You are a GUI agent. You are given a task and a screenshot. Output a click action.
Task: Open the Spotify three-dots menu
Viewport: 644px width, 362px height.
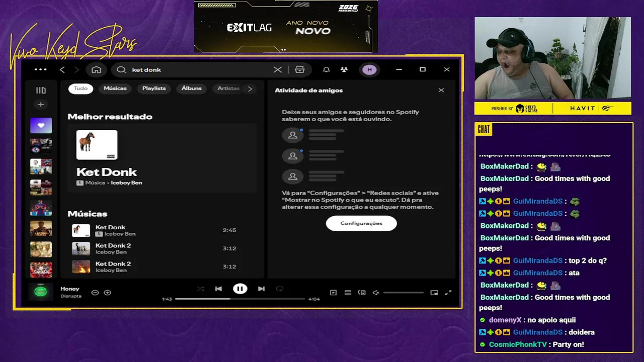(40, 69)
